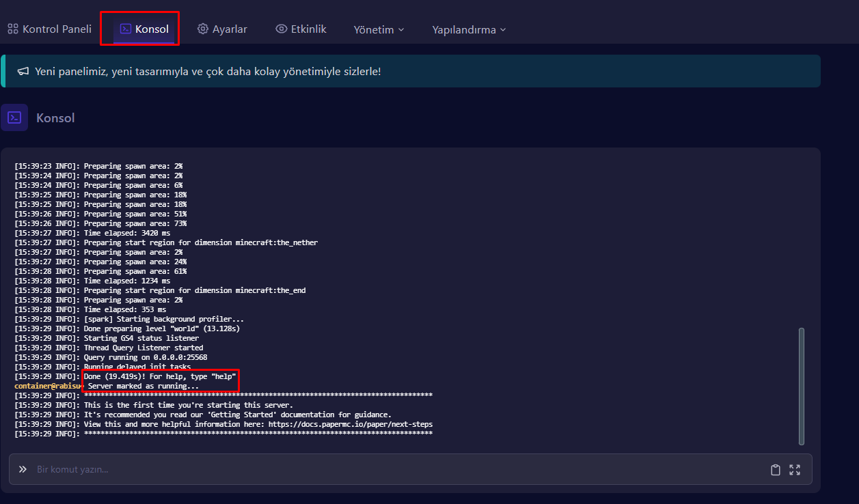859x504 pixels.
Task: Click the double chevron icon in command bar
Action: [x=23, y=469]
